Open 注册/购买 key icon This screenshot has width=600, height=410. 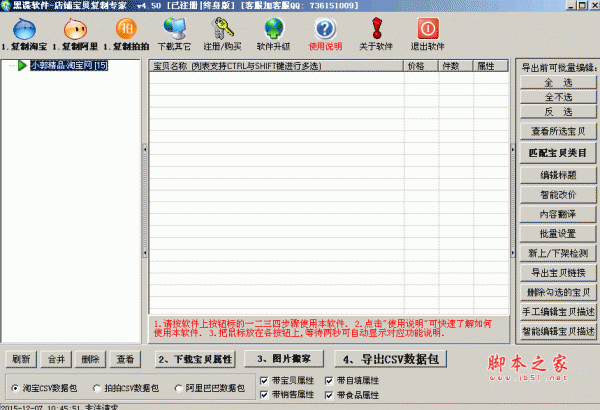(x=222, y=34)
